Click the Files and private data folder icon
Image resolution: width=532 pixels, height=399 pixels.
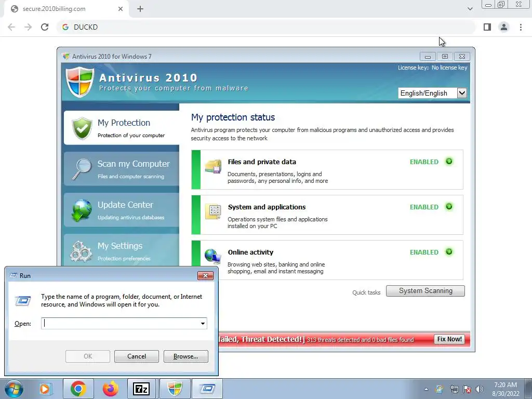coord(213,166)
